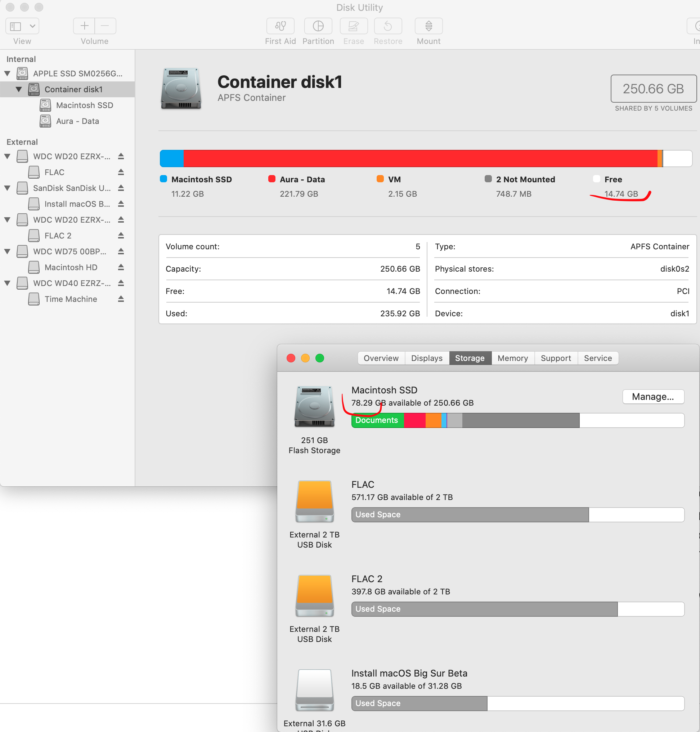Select Aura - Data volume in sidebar
Image resolution: width=700 pixels, height=732 pixels.
(77, 121)
